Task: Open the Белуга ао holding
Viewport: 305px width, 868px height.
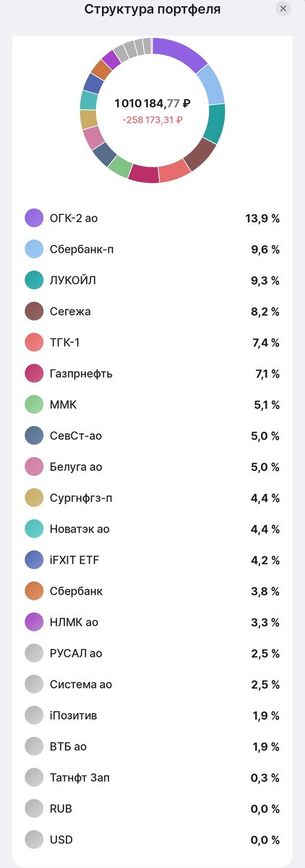Action: (152, 467)
